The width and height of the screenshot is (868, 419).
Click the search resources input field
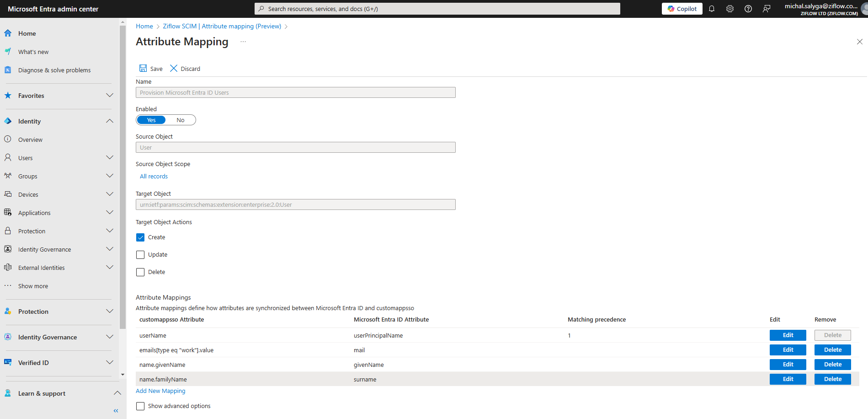(437, 9)
